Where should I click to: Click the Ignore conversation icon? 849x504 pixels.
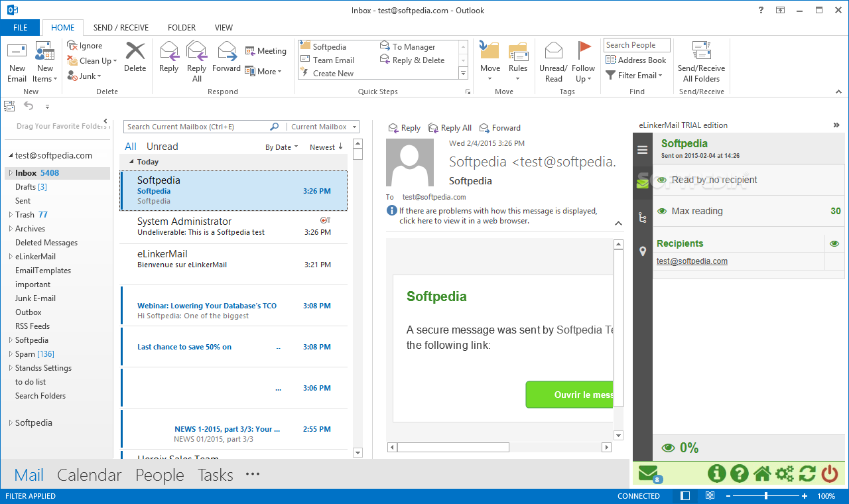tap(72, 45)
